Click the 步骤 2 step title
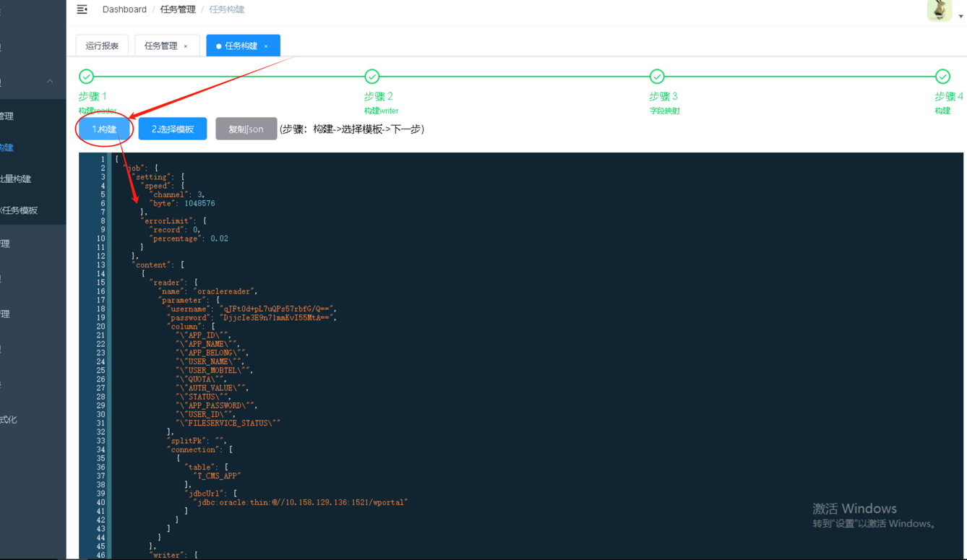This screenshot has width=967, height=560. pyautogui.click(x=378, y=96)
